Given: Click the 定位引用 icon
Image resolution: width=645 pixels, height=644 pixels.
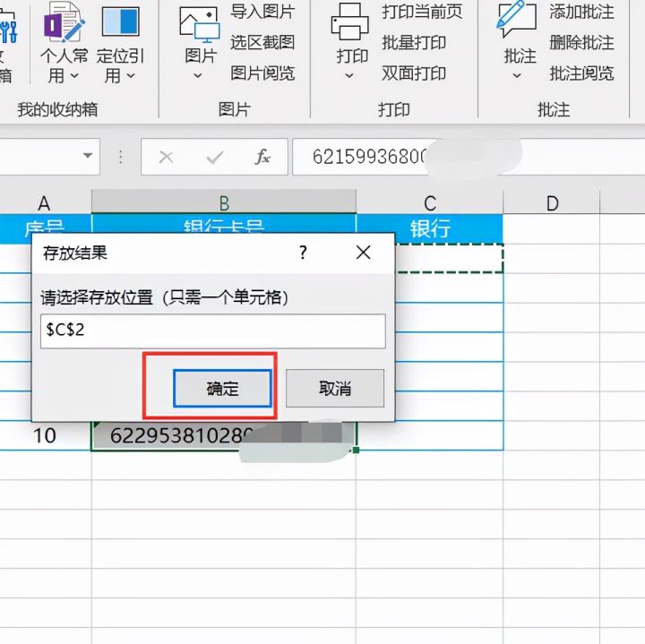Looking at the screenshot, I should click(x=121, y=21).
